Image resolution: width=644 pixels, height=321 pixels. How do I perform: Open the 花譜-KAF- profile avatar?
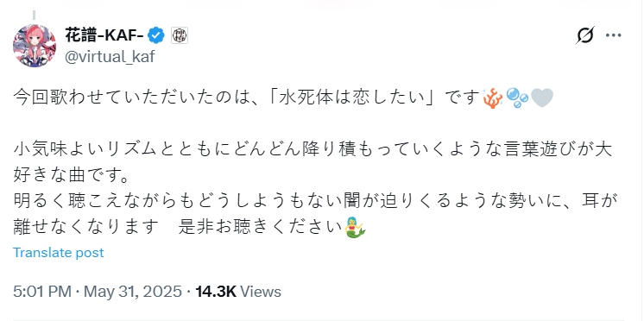[x=35, y=46]
